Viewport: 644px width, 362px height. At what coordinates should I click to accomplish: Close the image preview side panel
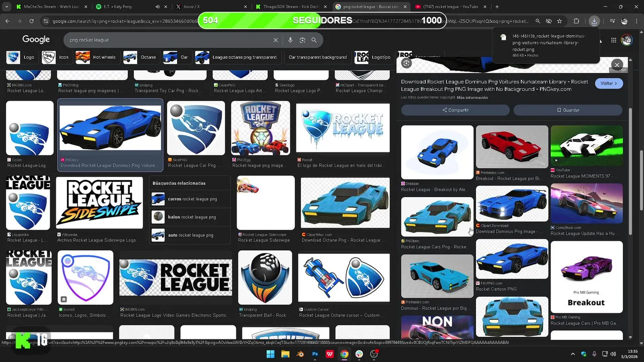pyautogui.click(x=617, y=64)
